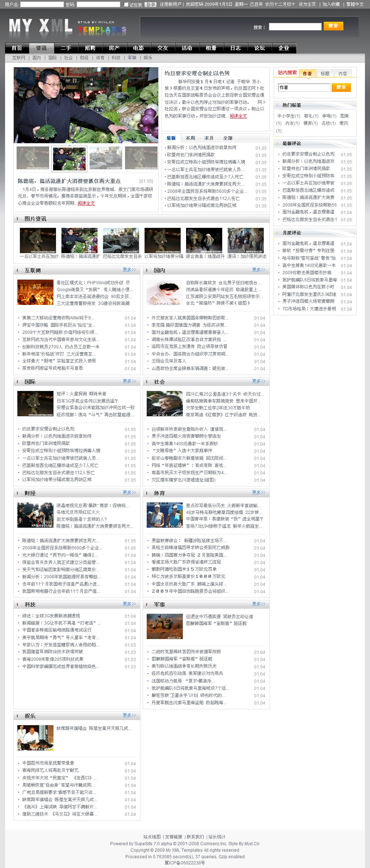Click the 设为主页 link
The width and height of the screenshot is (370, 868).
point(307,4)
